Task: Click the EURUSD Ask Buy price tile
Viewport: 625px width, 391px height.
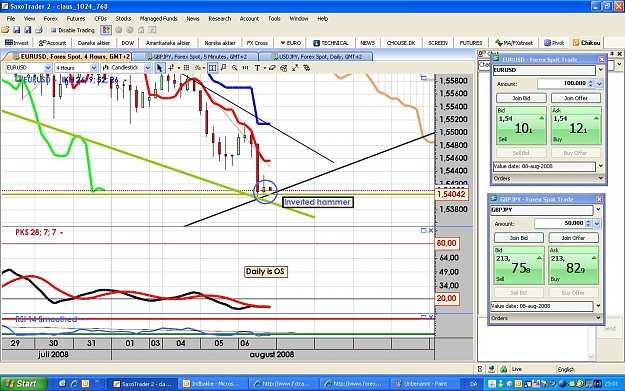Action: [576, 126]
